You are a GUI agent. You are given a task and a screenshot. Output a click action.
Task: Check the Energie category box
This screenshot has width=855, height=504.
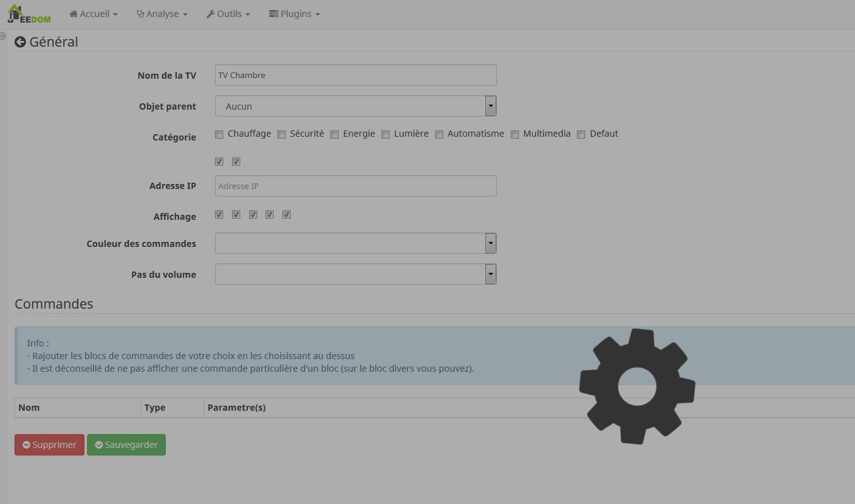tap(335, 134)
